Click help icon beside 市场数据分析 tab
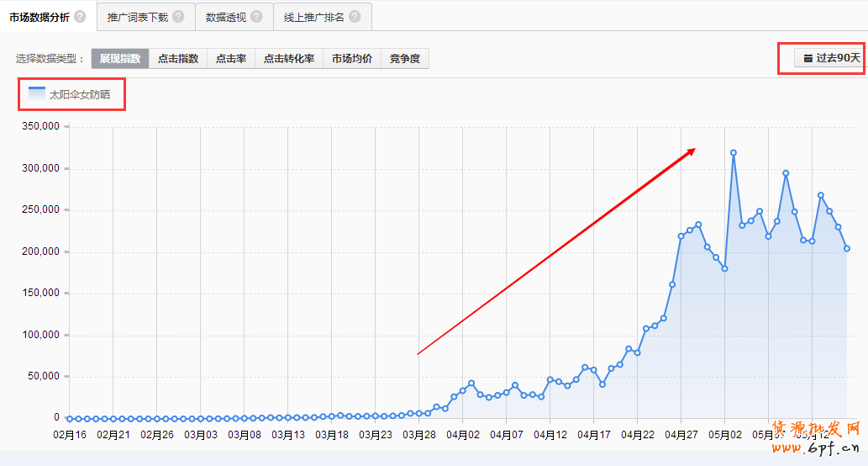 [80, 17]
